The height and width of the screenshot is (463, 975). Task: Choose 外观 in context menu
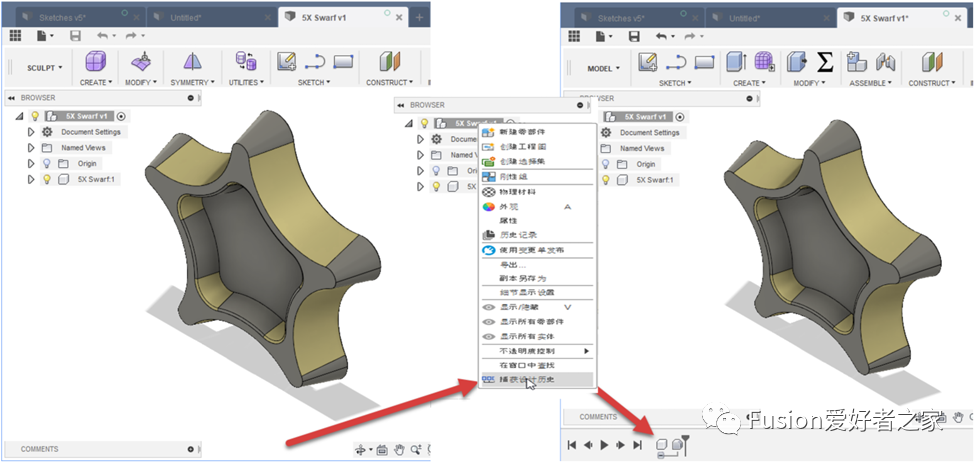(x=537, y=206)
